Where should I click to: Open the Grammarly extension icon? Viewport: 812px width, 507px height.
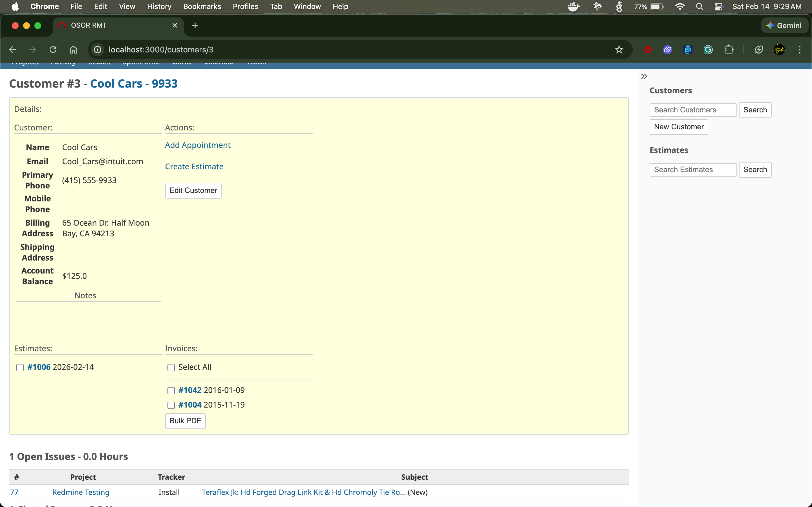pos(708,50)
